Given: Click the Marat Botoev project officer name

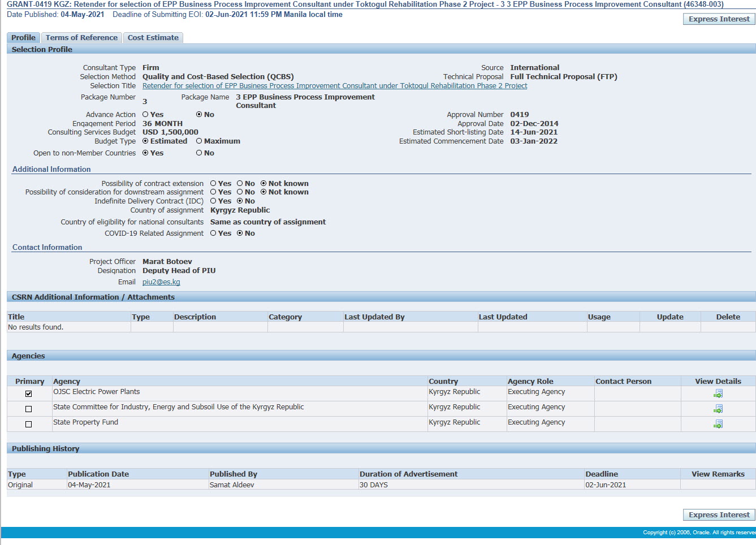Looking at the screenshot, I should (167, 261).
